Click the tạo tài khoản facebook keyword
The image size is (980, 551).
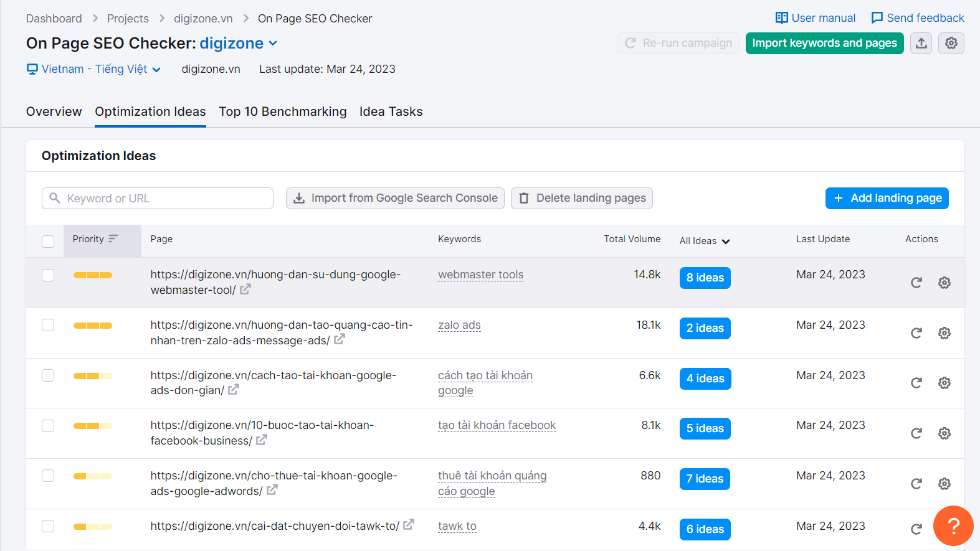coord(497,425)
